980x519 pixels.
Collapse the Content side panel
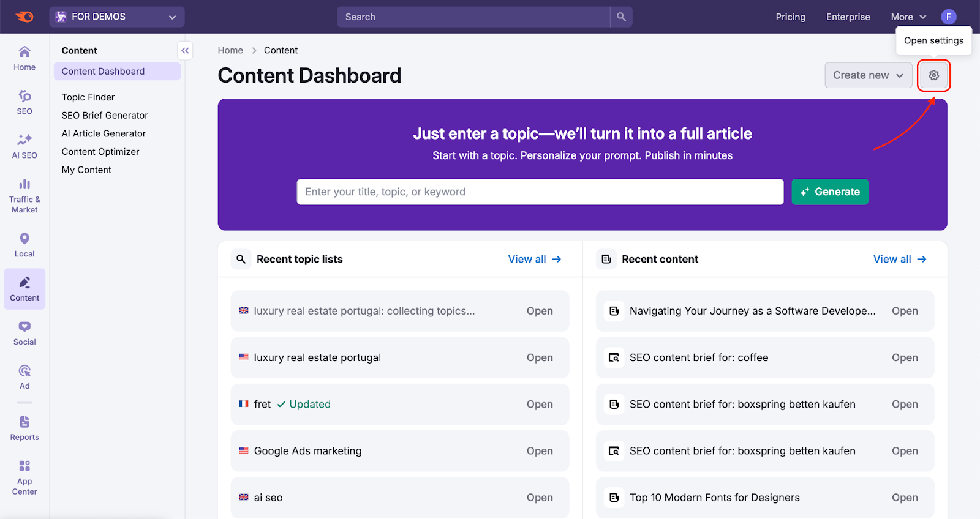(185, 51)
